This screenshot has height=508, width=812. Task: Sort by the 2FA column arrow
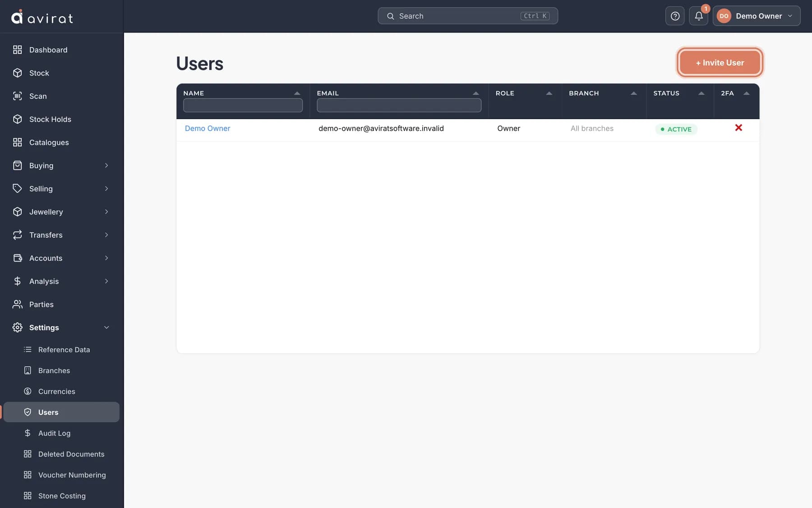pyautogui.click(x=746, y=93)
